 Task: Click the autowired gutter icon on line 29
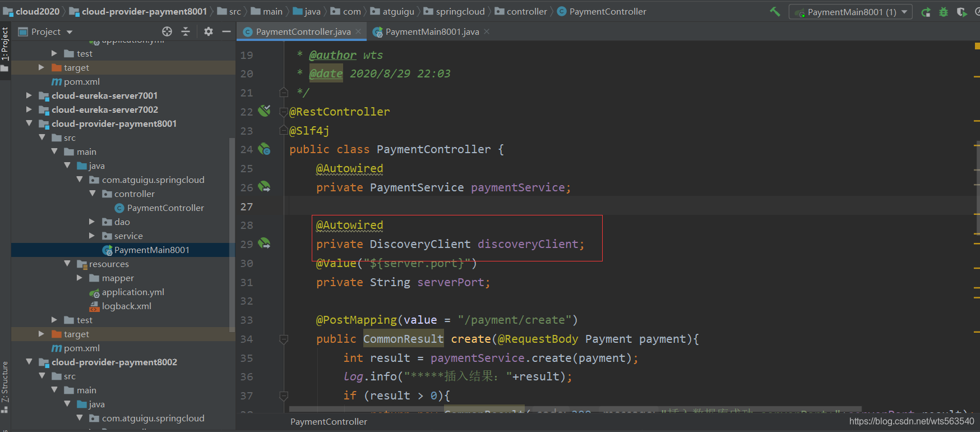click(x=264, y=243)
